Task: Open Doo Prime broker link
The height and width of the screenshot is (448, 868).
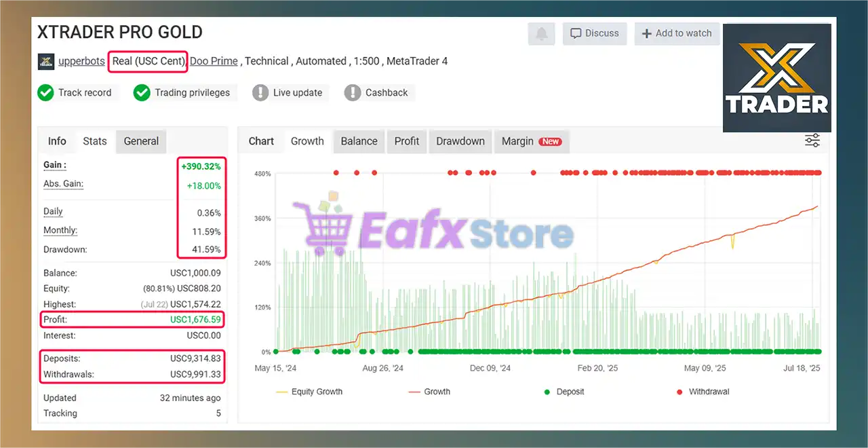Action: click(x=214, y=61)
